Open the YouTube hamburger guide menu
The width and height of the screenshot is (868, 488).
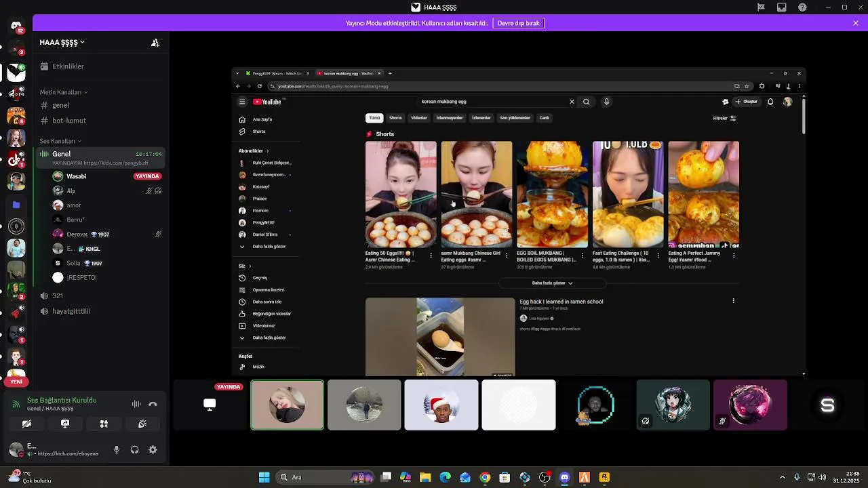(241, 102)
